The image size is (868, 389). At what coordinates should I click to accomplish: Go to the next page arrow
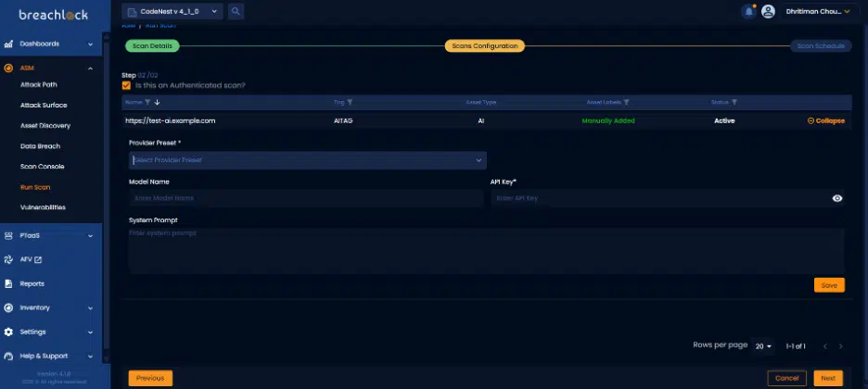click(840, 346)
